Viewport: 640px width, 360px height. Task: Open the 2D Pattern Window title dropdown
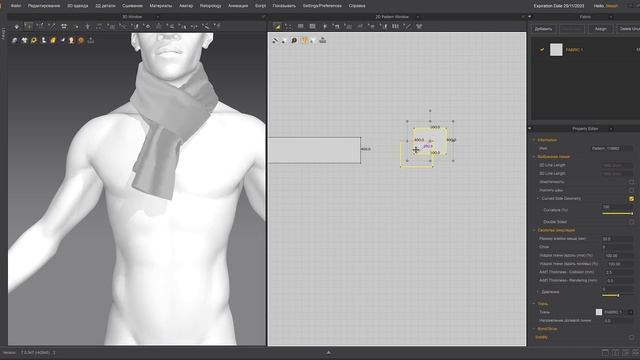click(x=417, y=17)
